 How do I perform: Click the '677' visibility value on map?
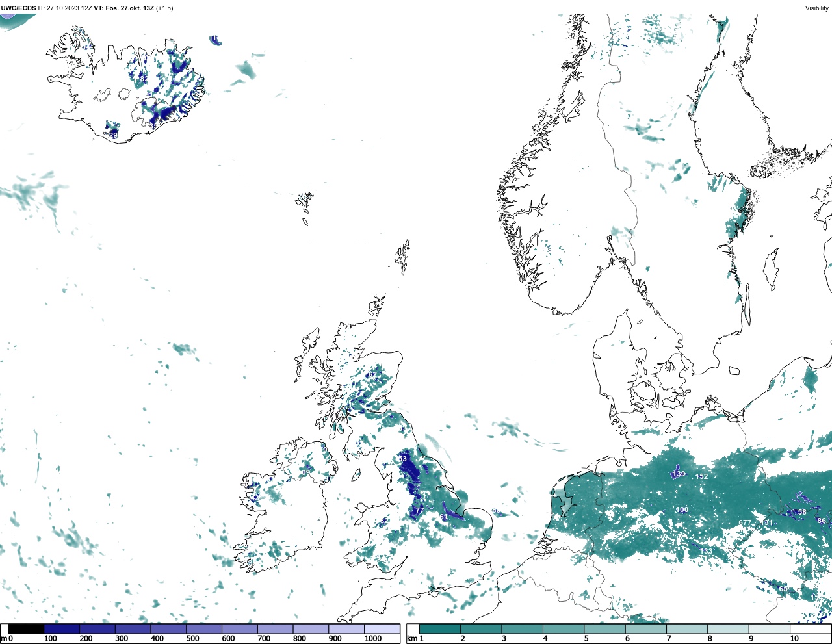point(745,523)
